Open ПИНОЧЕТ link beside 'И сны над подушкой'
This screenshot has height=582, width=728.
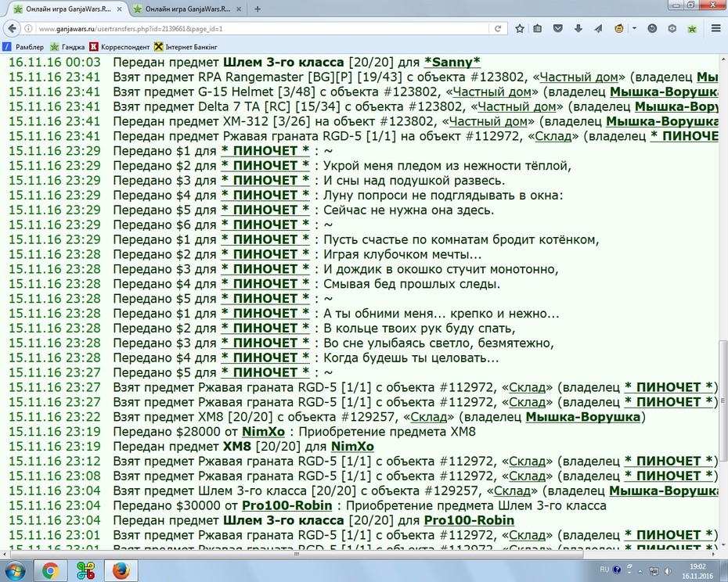pos(265,181)
